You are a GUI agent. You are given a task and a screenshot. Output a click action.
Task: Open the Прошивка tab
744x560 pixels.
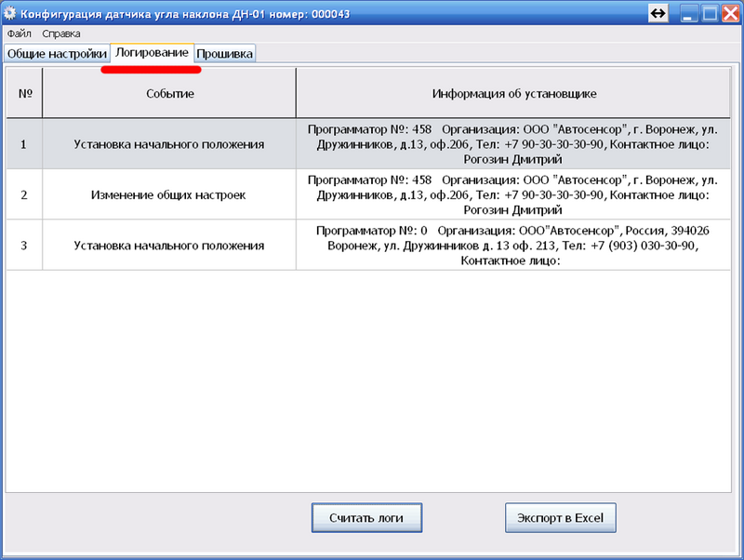pos(224,54)
